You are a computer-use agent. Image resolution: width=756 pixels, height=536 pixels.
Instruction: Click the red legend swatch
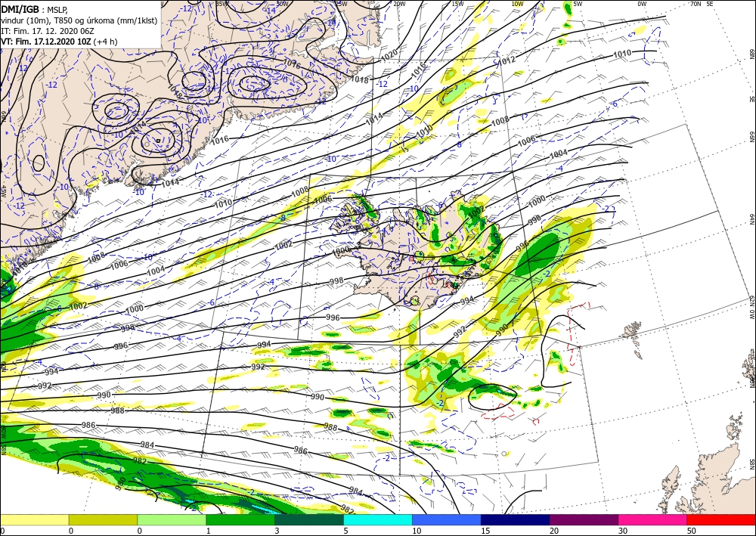721,519
